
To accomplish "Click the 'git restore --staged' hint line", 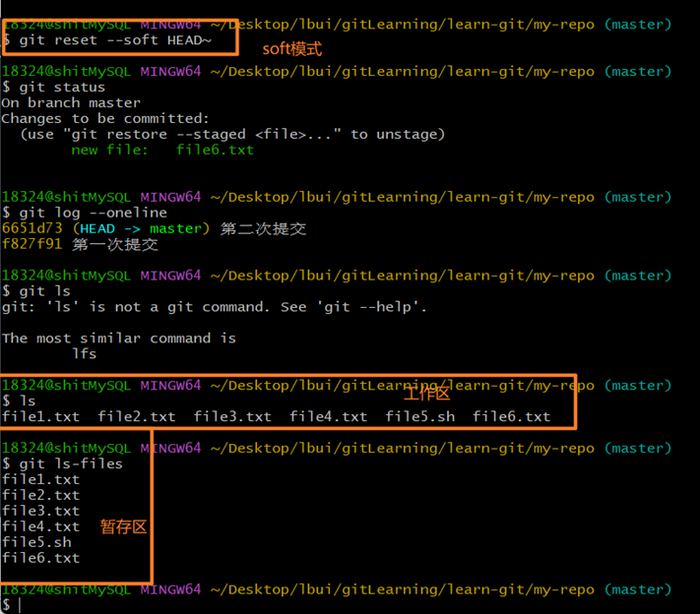I will [x=232, y=134].
